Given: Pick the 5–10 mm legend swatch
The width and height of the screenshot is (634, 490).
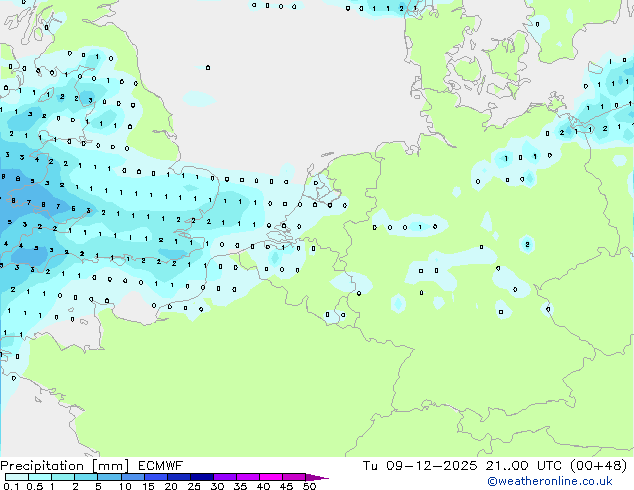Looking at the screenshot, I should [x=109, y=477].
